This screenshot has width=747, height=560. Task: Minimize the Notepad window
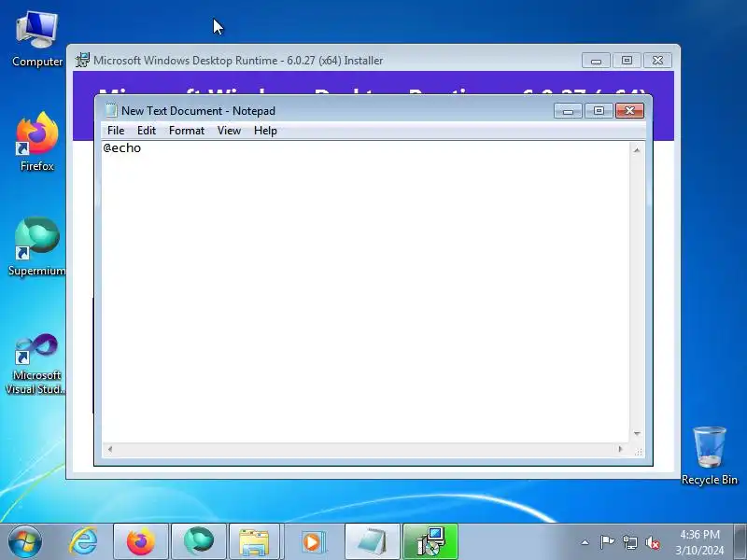pos(568,111)
